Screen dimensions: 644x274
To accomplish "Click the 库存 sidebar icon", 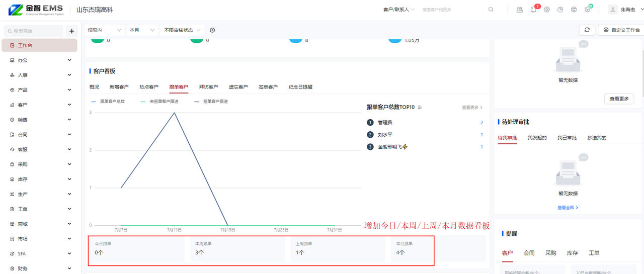I will [12, 179].
